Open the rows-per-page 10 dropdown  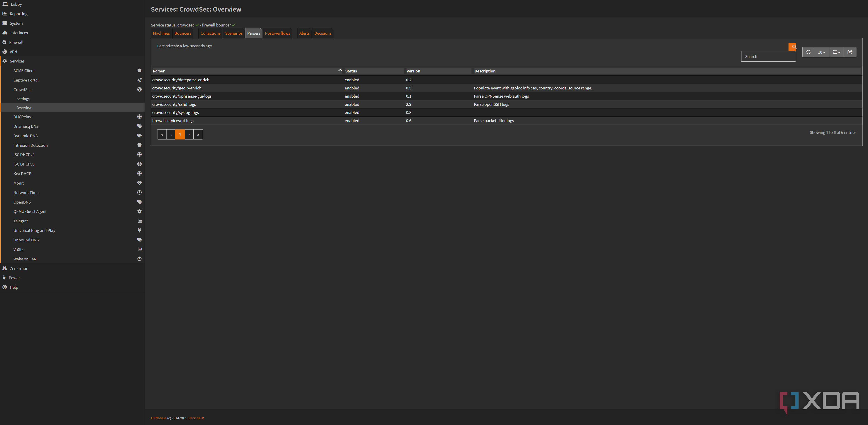click(x=821, y=52)
